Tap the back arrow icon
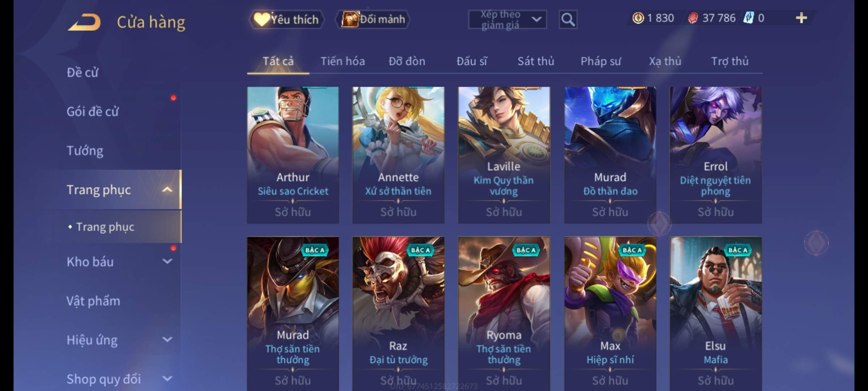Image resolution: width=868 pixels, height=391 pixels. point(84,22)
